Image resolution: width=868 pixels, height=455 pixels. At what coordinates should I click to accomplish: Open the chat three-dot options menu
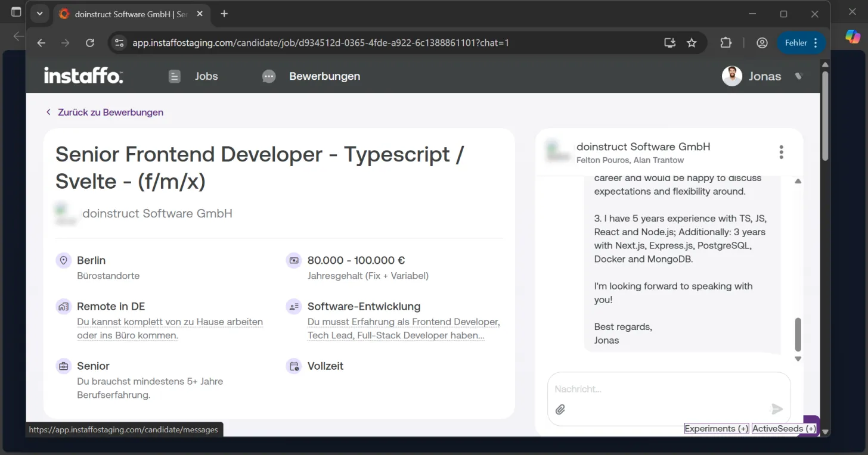pos(782,152)
